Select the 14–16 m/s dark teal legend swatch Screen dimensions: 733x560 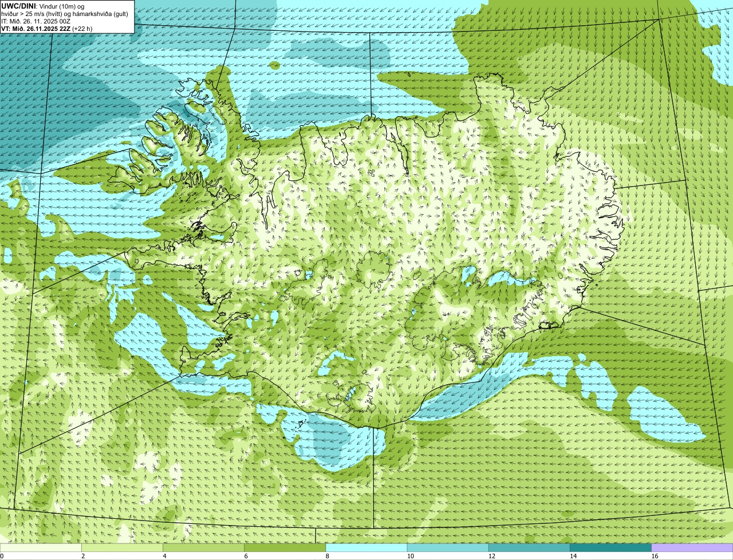610,548
